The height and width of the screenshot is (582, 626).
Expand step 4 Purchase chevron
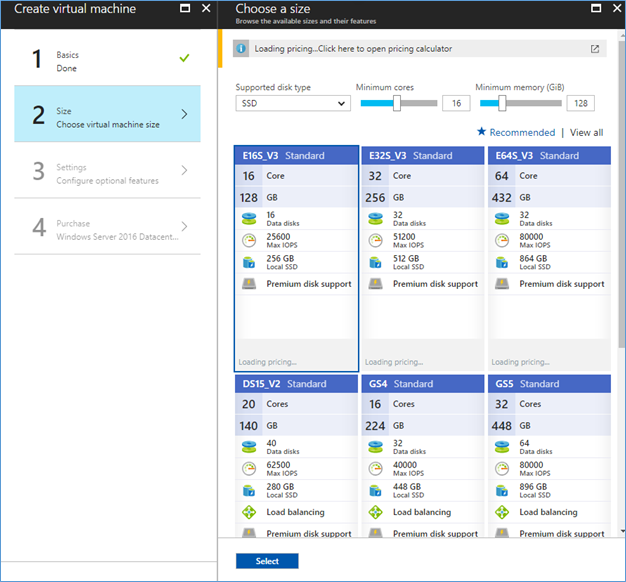point(184,226)
